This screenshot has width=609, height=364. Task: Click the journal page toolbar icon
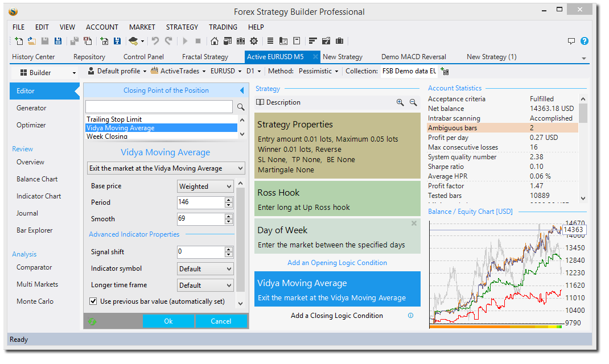tap(283, 41)
